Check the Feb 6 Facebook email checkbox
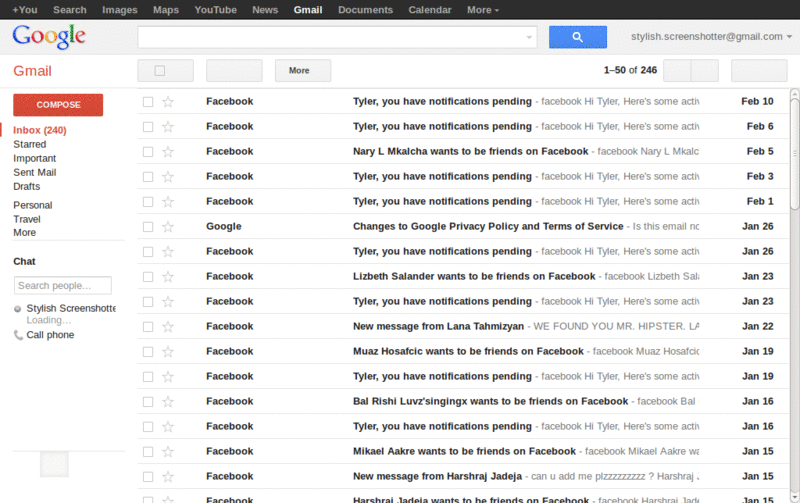The height and width of the screenshot is (503, 800). click(x=148, y=127)
